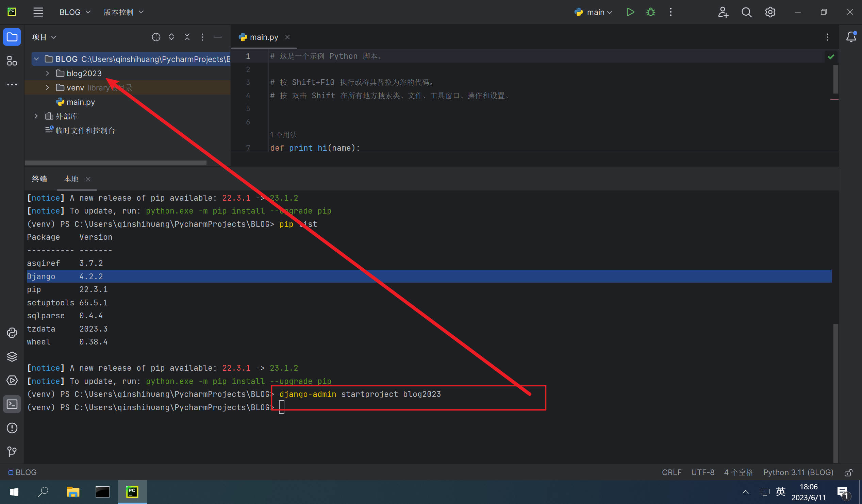Screen dimensions: 862x504
Task: Close the 本地 terminal tab
Action: click(x=88, y=179)
